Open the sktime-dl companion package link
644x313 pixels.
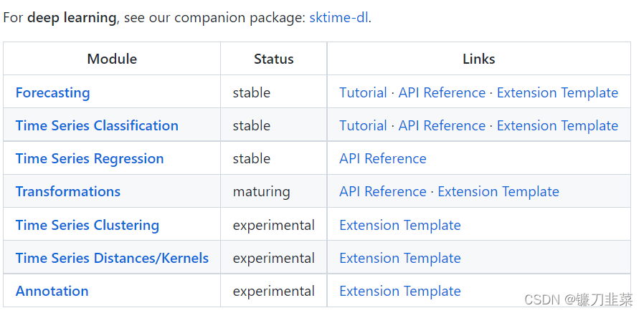[x=338, y=17]
